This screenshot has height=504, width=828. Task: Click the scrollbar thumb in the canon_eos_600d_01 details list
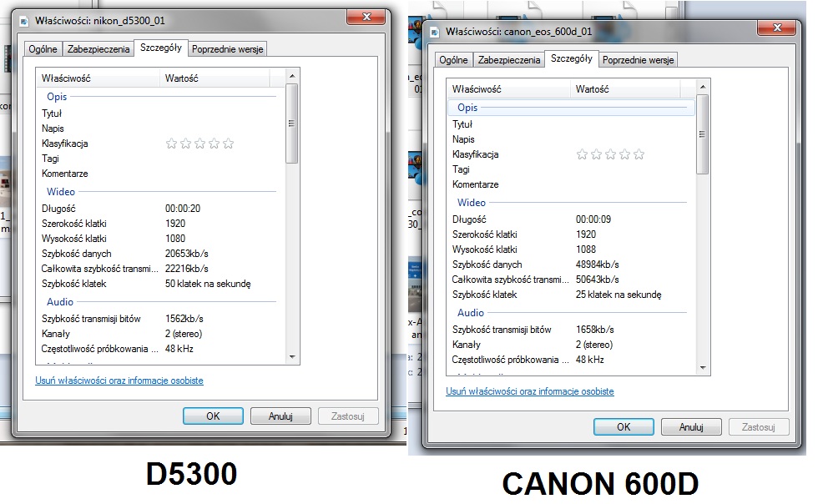coord(703,134)
